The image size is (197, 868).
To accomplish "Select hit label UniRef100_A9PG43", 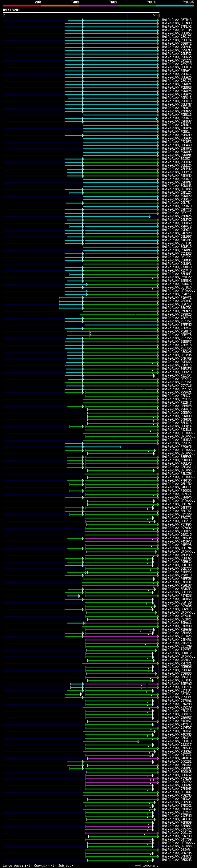I will 177,98.
